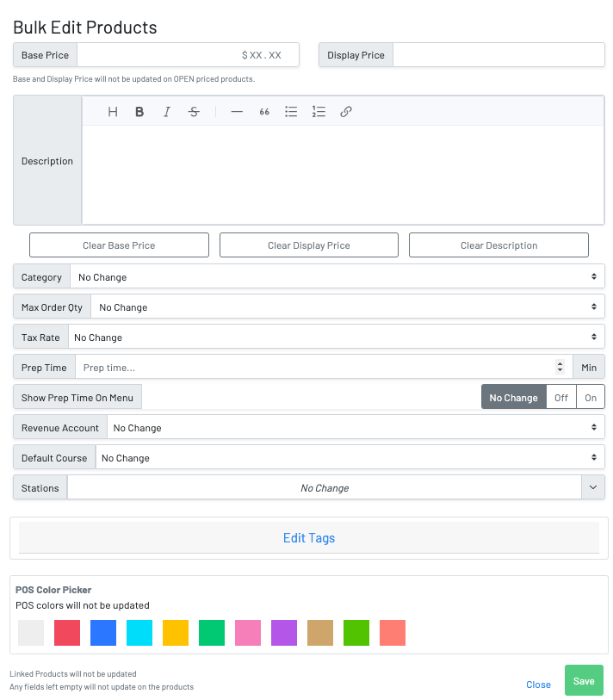Insert a link in description editor

tap(346, 112)
